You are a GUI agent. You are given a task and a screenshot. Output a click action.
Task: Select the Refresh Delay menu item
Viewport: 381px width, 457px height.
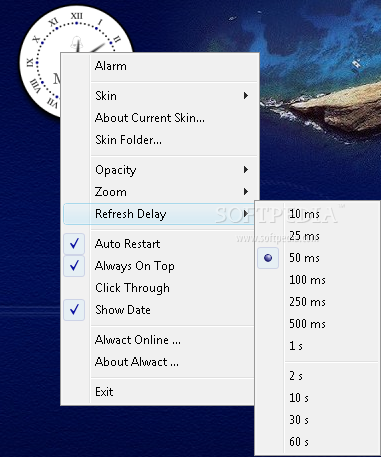click(159, 214)
